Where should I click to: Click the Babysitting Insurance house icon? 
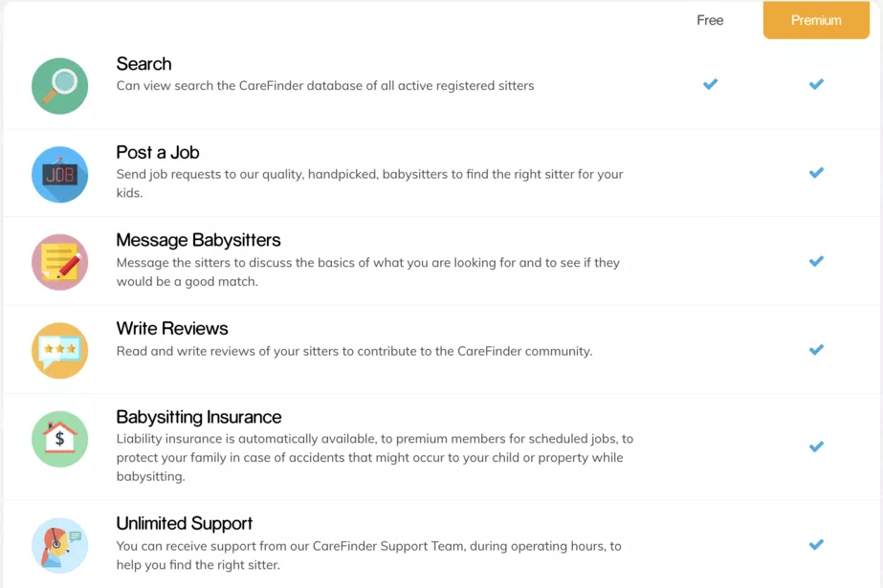[x=59, y=439]
